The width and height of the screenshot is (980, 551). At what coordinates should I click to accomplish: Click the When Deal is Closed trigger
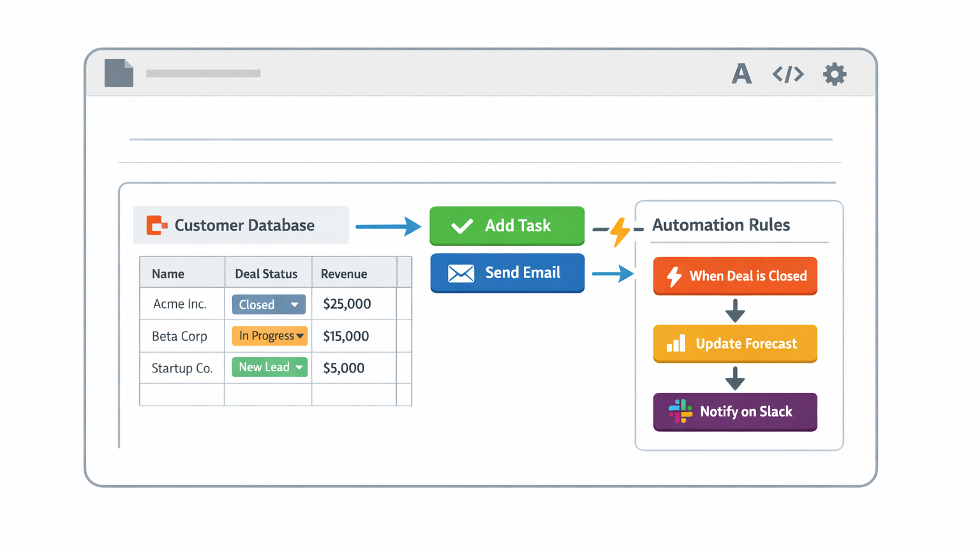[735, 275]
